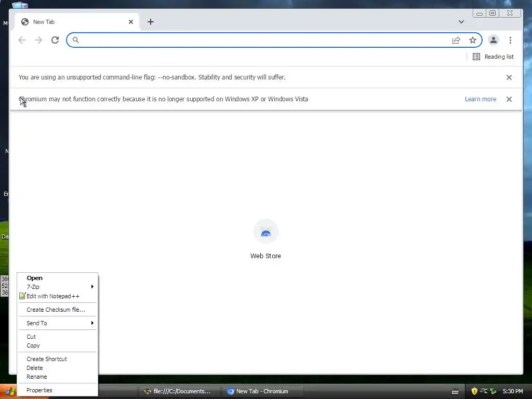Maximize the Chromium window
Viewport: 532px width, 399px height.
coord(493,13)
